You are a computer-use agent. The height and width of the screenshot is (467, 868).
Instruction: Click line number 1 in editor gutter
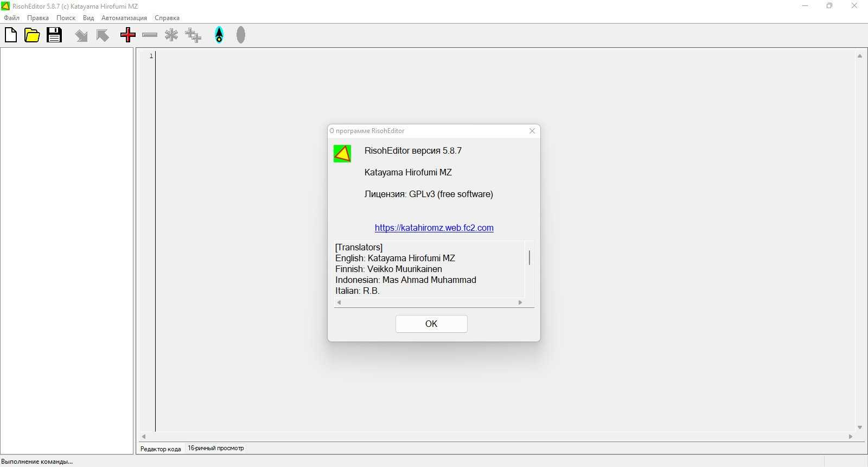[151, 56]
